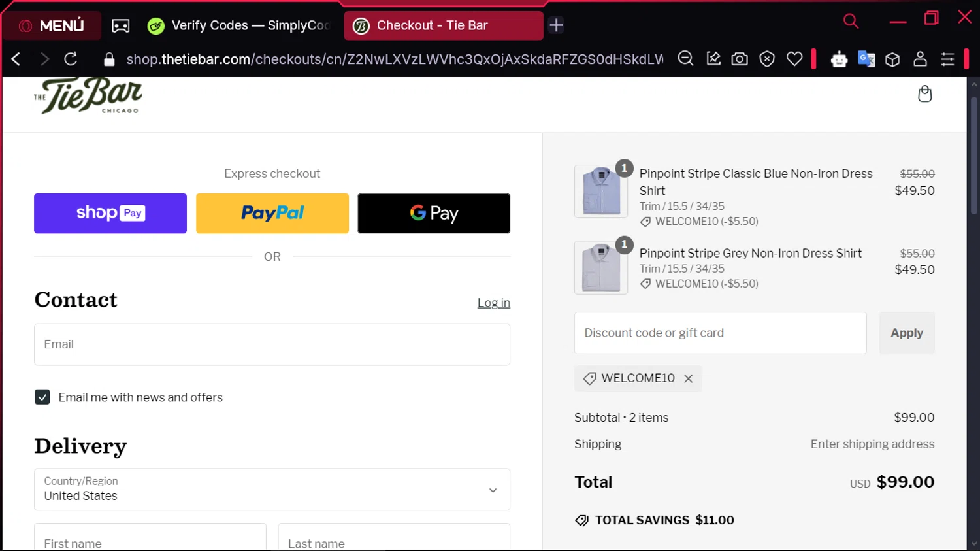Take a snapshot with camera icon

pyautogui.click(x=740, y=59)
